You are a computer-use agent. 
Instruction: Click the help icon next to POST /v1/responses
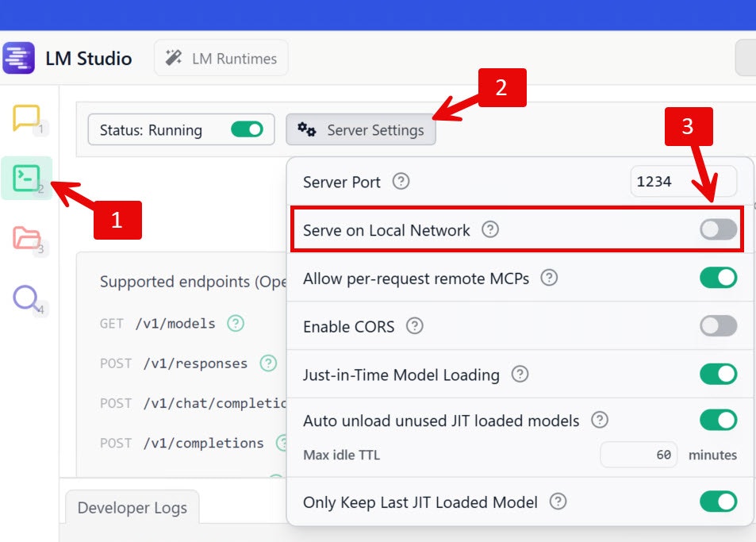268,363
